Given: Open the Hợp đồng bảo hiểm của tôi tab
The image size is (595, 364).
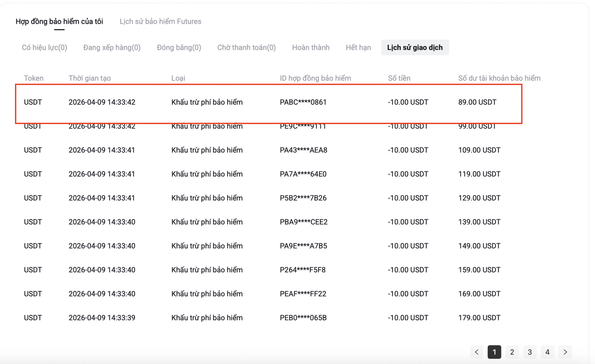Looking at the screenshot, I should click(59, 21).
